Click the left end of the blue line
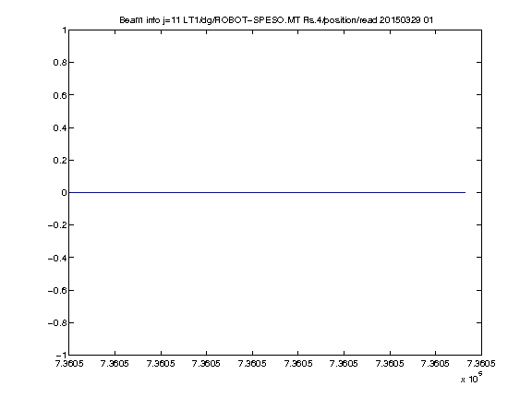Viewport: 532px width, 399px height. 70,192
